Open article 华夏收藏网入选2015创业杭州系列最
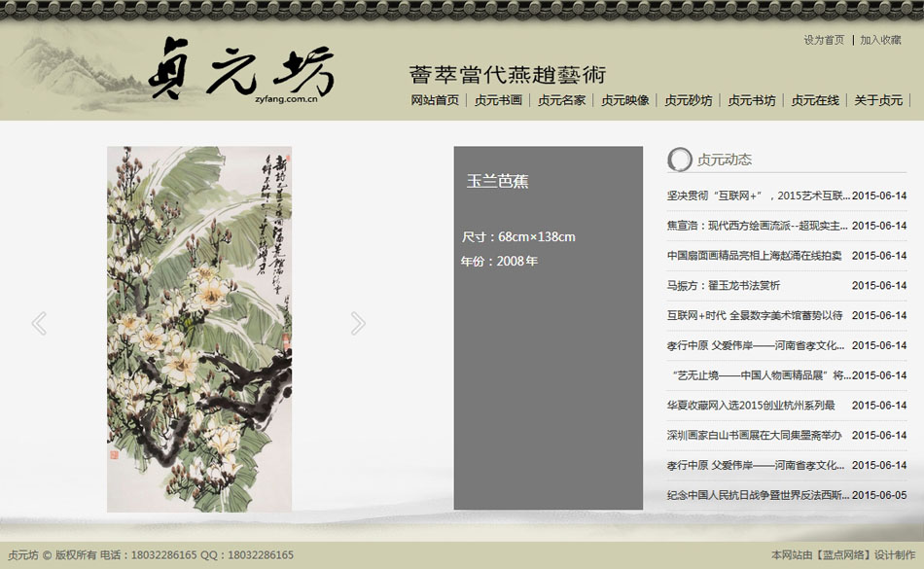The image size is (924, 569). (750, 406)
